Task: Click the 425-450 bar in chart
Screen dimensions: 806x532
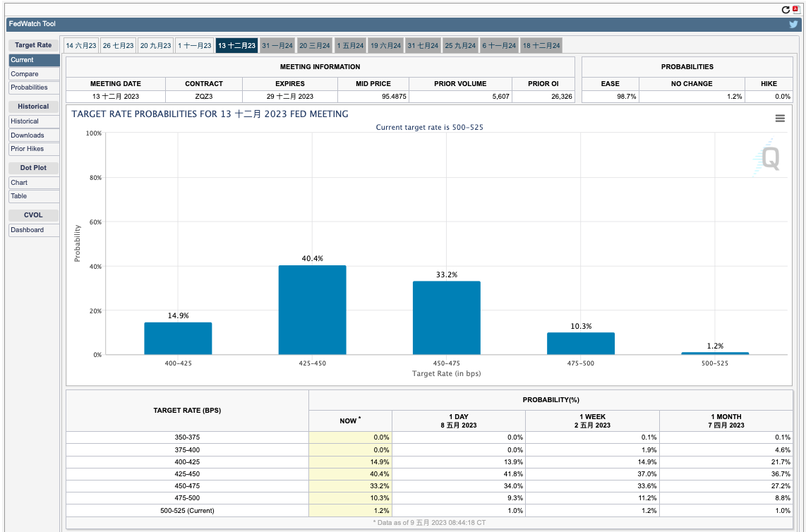Action: pyautogui.click(x=312, y=310)
